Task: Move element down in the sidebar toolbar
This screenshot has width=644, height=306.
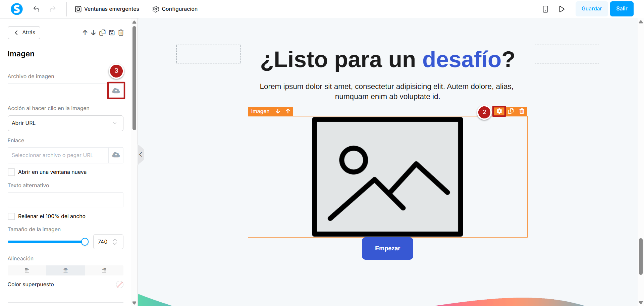Action: point(93,33)
